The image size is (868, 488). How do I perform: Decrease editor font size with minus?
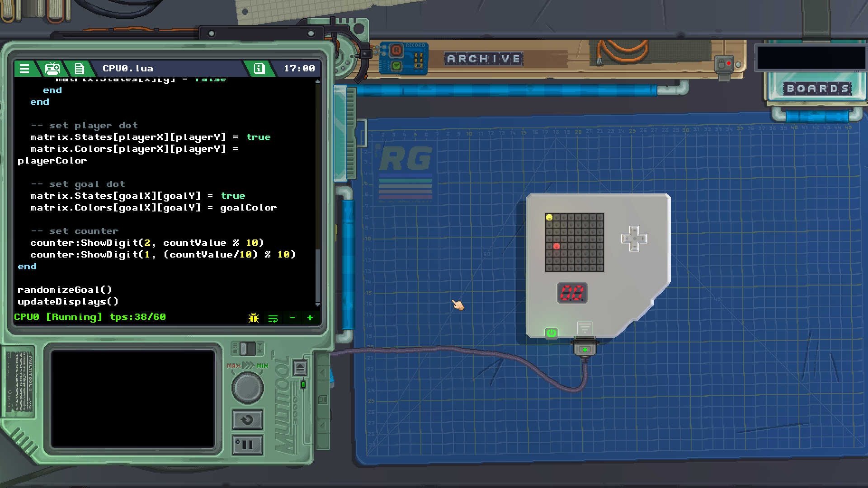click(x=292, y=318)
